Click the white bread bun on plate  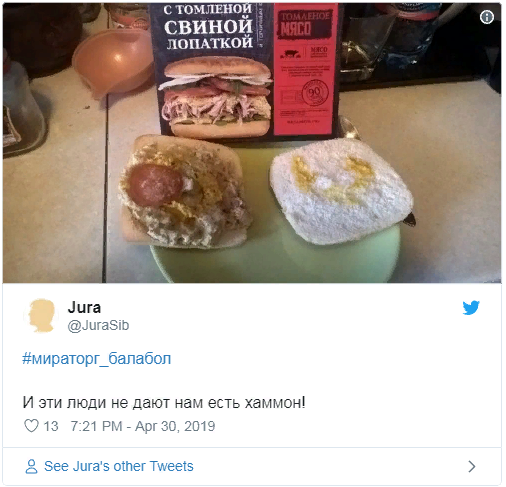point(342,192)
